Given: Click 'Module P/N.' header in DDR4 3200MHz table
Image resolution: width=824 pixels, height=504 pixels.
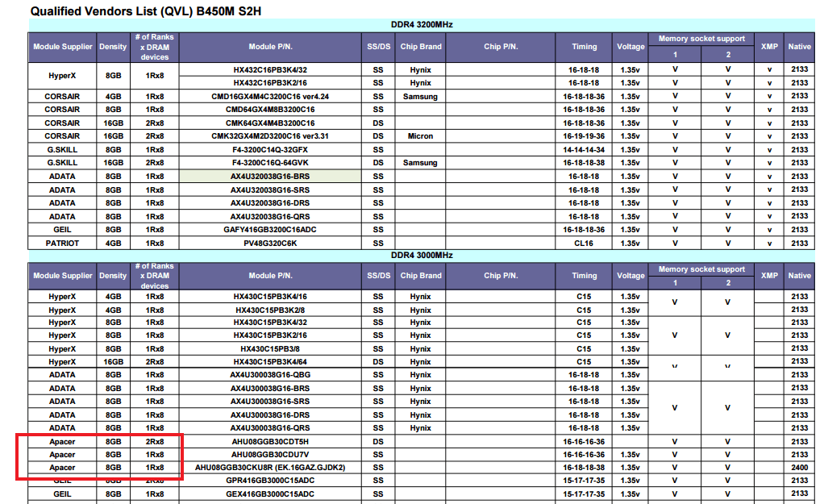Looking at the screenshot, I should point(270,47).
